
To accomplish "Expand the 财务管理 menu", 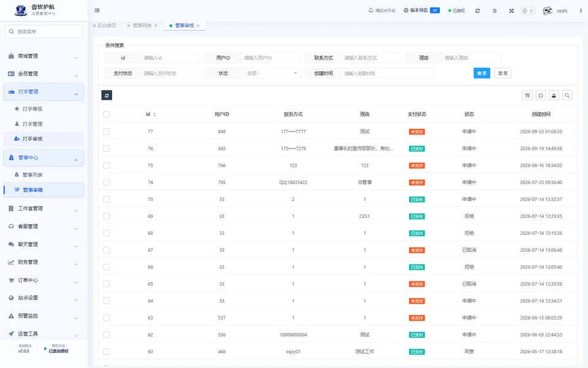I will 43,262.
